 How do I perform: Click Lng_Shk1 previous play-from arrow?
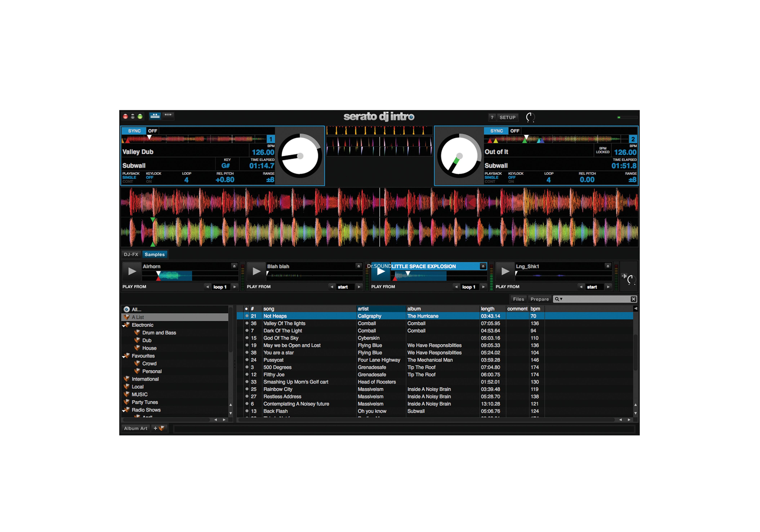pos(581,287)
